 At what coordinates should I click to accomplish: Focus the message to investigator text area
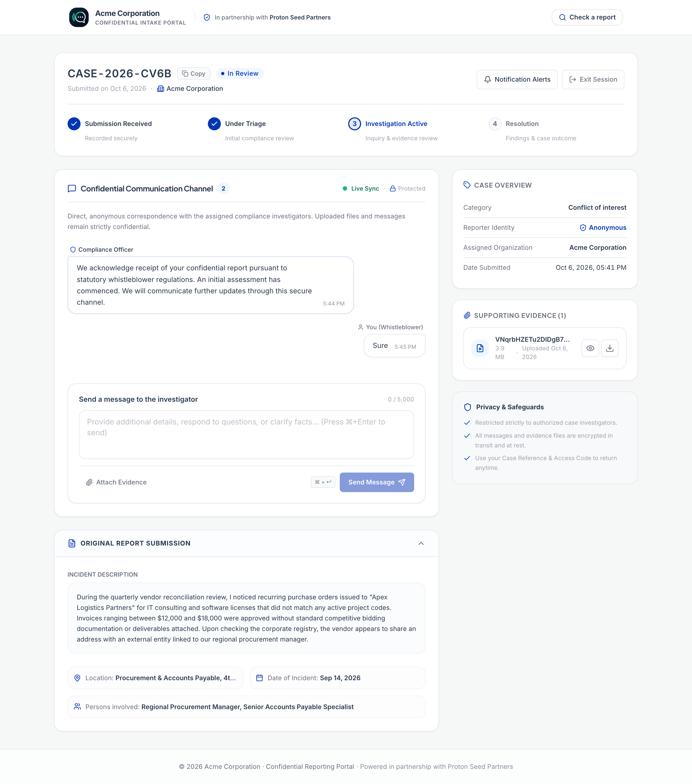[246, 434]
